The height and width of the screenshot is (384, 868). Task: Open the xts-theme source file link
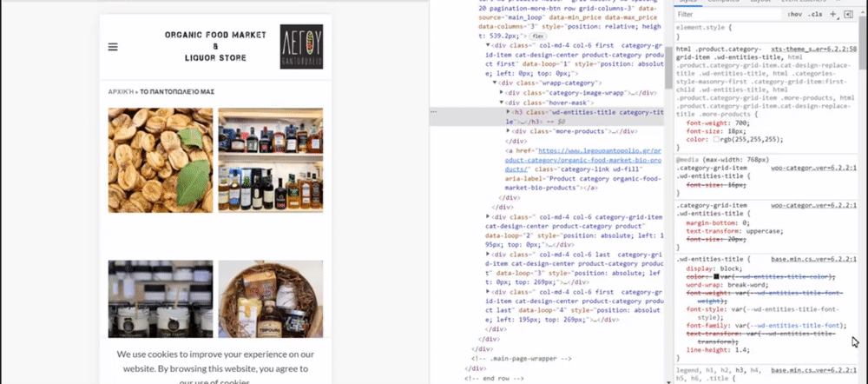coord(814,49)
